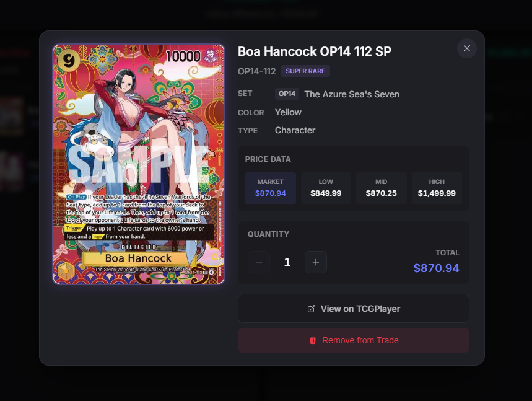Select the Mid price $870.25 tile

(381, 188)
